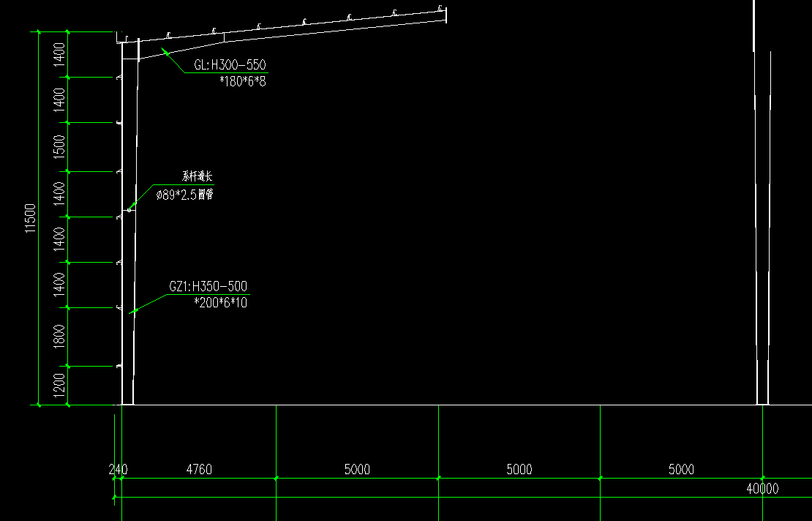Click the '4760' horizontal dimension text
Image resolution: width=812 pixels, height=521 pixels.
tap(200, 469)
